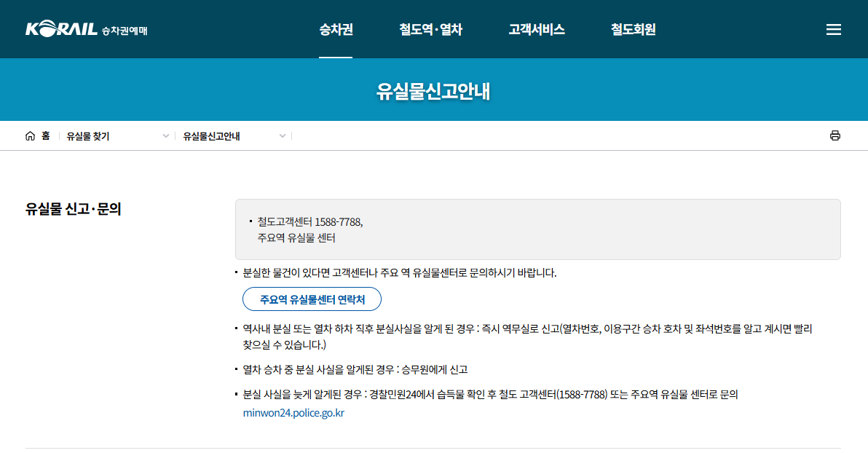Screen dimensions: 868x453
Task: Click the 주요역 유실물센터 연락처 button
Action: (312, 299)
